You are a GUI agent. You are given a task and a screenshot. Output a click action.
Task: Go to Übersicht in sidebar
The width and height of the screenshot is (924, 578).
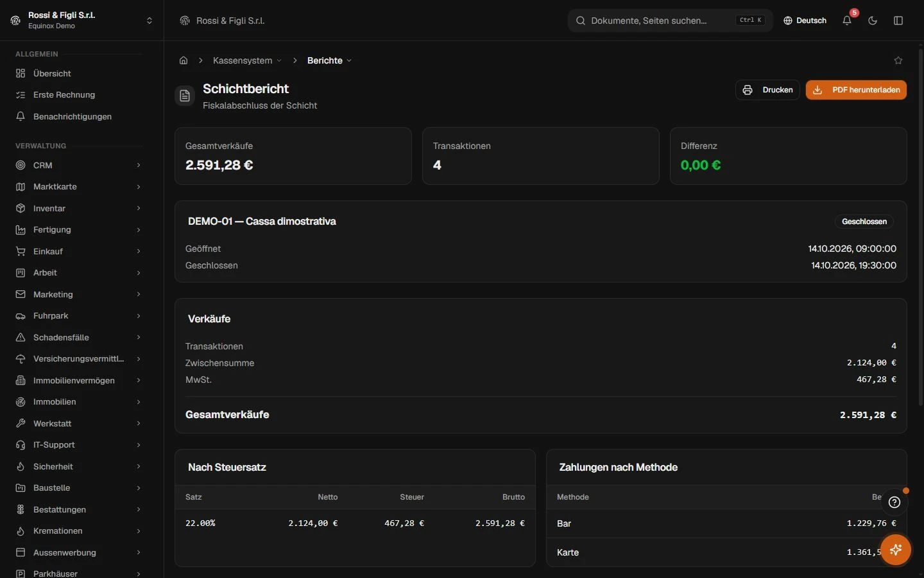78,73
